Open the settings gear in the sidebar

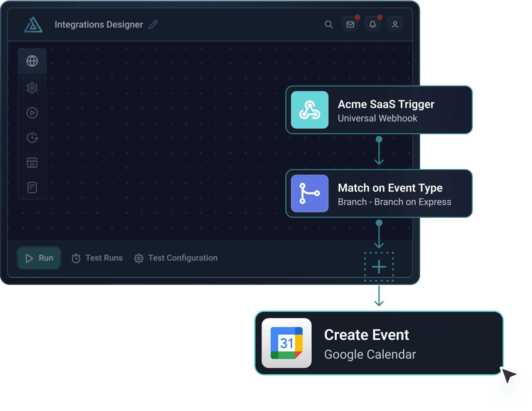click(32, 88)
